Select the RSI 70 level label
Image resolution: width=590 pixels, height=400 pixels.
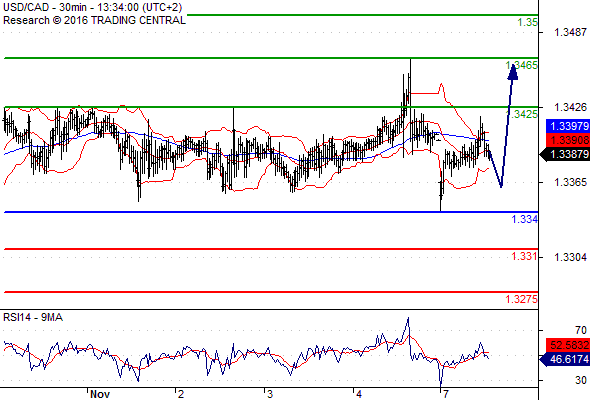581,330
